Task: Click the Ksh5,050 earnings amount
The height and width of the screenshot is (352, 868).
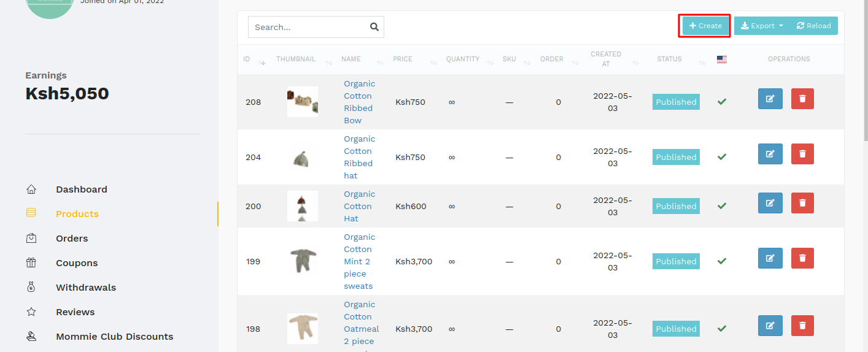Action: tap(67, 94)
